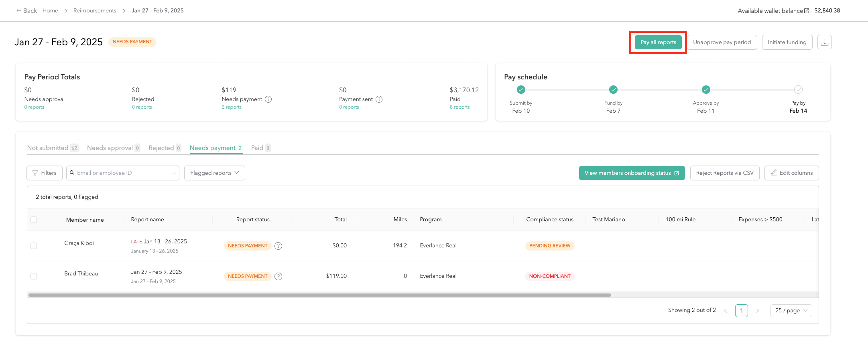Click help icon beside Payment sent total
Image resolution: width=868 pixels, height=348 pixels.
379,99
